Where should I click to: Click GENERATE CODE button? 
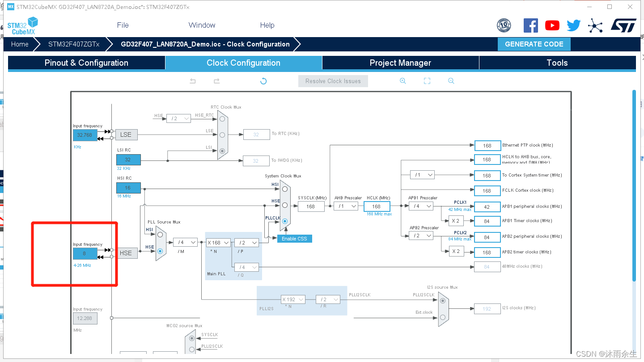tap(534, 44)
